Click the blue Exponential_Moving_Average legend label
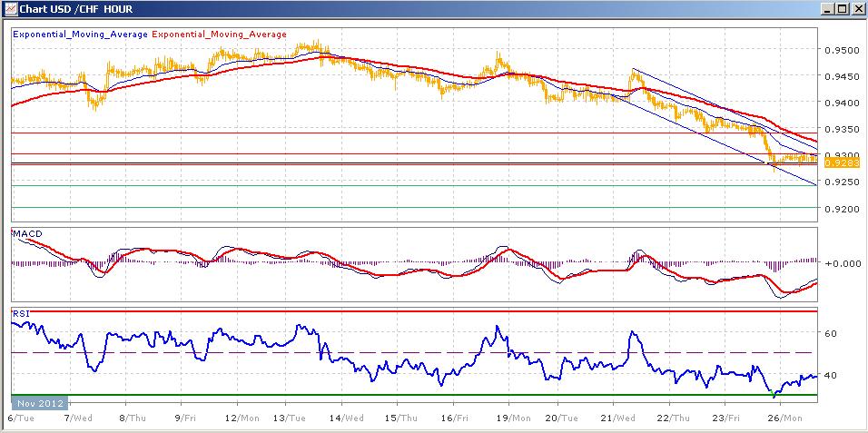This screenshot has height=433, width=868. click(x=79, y=34)
